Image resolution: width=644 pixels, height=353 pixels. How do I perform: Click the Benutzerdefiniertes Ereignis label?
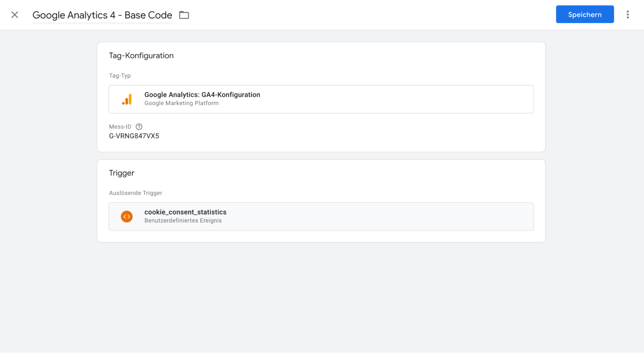pyautogui.click(x=183, y=221)
